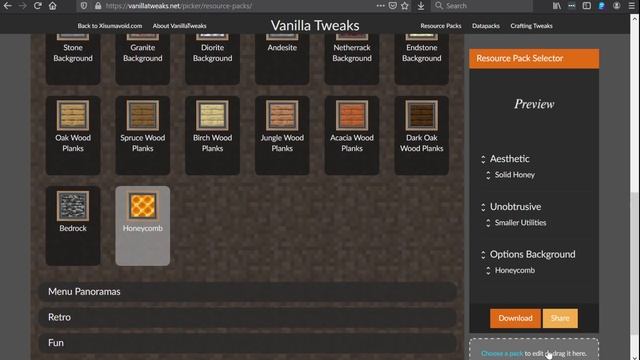Click the shield tracking protection icon
The height and width of the screenshot is (360, 640).
tap(84, 6)
